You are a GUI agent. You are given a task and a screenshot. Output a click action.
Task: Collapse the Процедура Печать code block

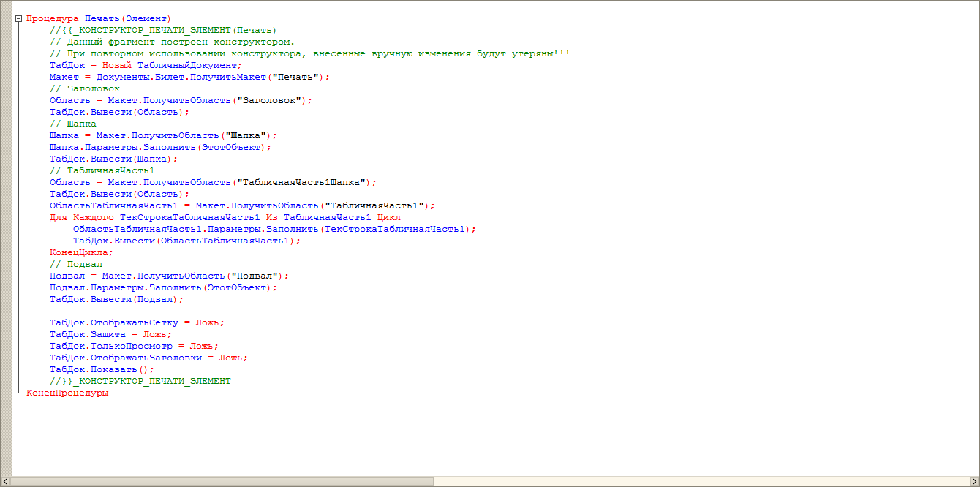(18, 19)
